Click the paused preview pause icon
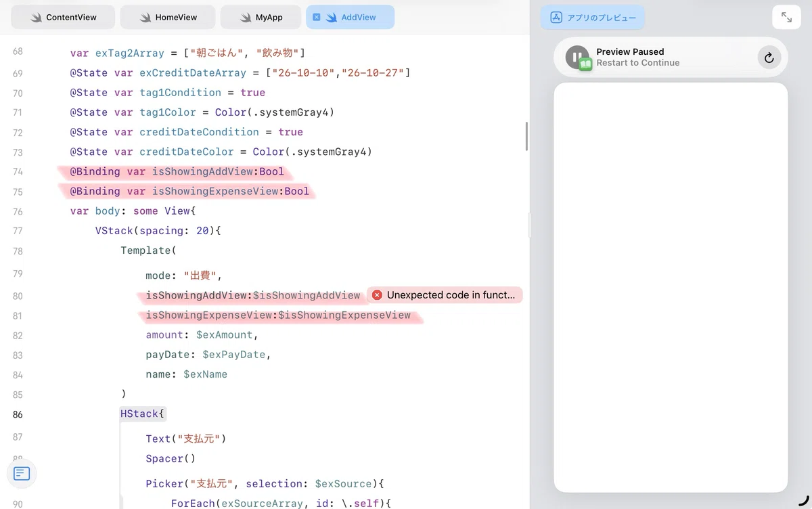The width and height of the screenshot is (812, 509). 578,58
